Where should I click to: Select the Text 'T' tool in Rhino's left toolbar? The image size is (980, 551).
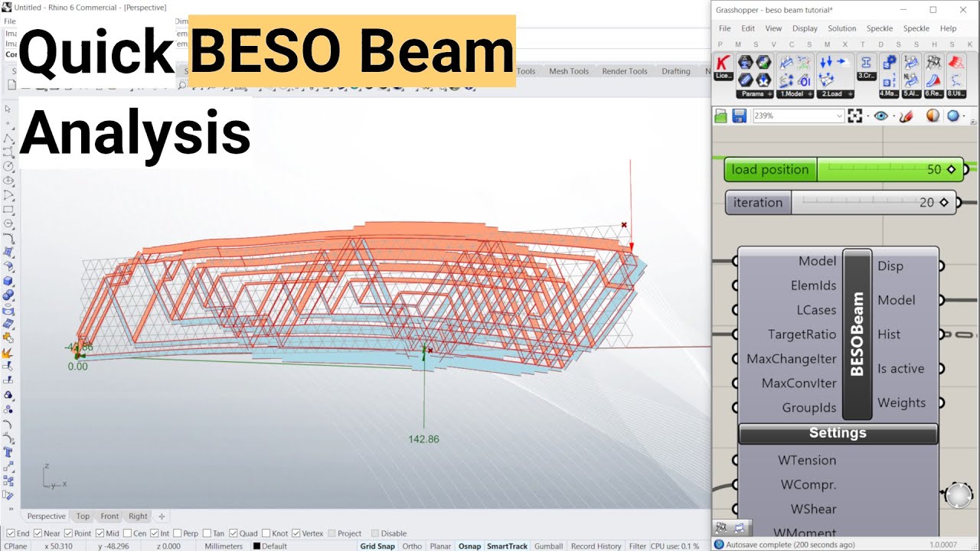coord(8,452)
